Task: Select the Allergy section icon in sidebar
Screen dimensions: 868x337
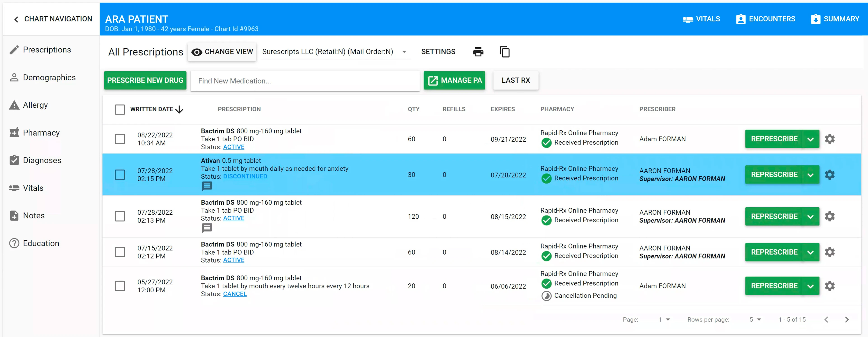Action: tap(14, 105)
